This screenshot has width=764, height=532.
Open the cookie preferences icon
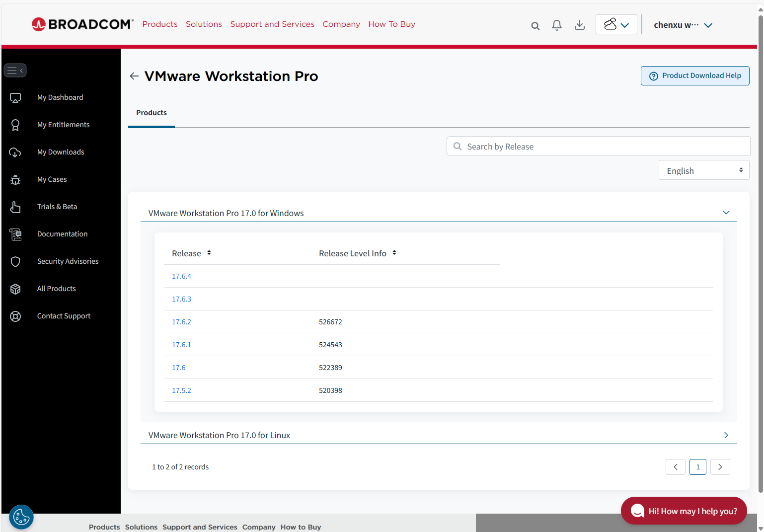tap(21, 517)
